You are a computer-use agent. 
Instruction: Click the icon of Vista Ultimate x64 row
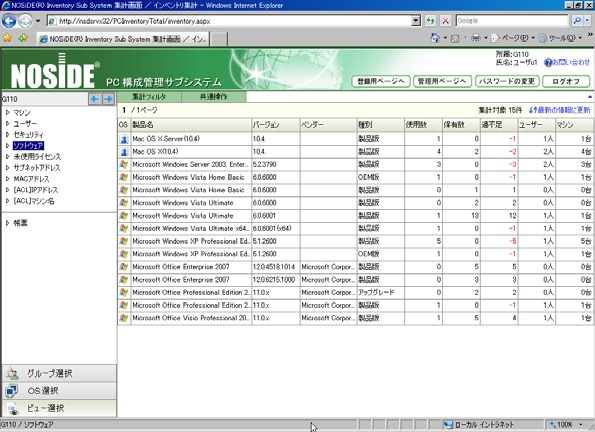click(124, 229)
